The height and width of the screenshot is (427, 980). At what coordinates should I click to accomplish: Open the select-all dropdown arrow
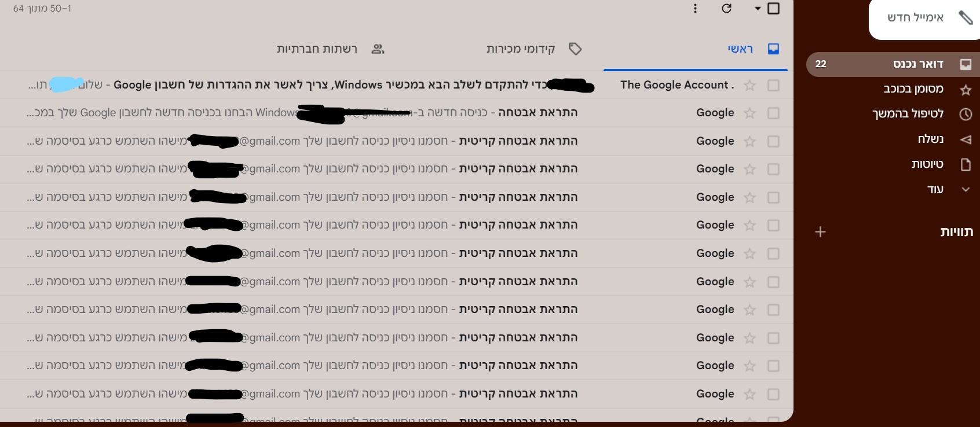(758, 8)
